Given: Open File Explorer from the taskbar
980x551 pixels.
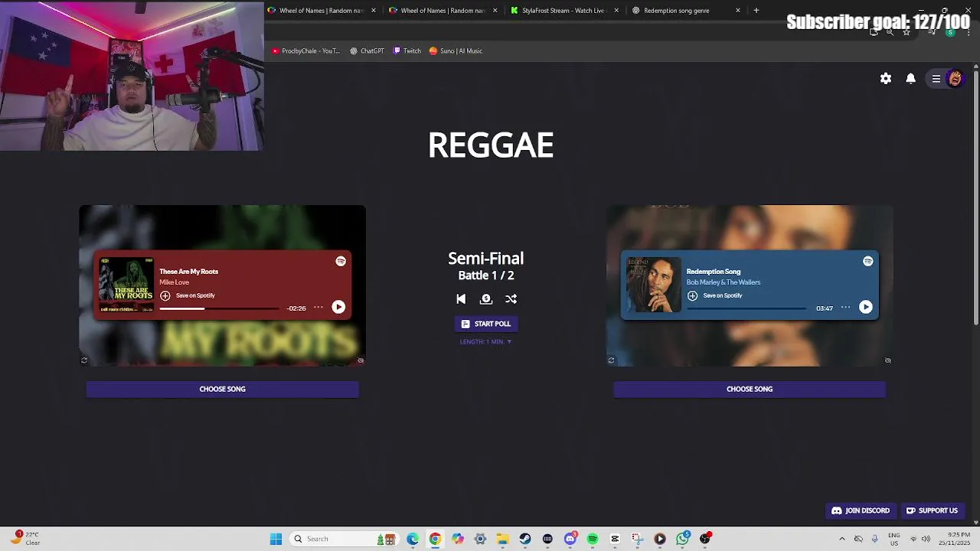Looking at the screenshot, I should pyautogui.click(x=502, y=539).
